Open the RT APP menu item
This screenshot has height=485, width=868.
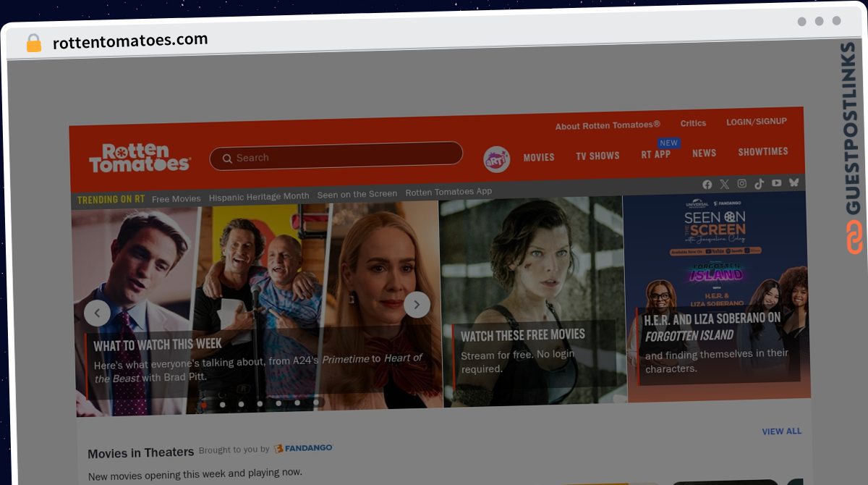tap(655, 154)
